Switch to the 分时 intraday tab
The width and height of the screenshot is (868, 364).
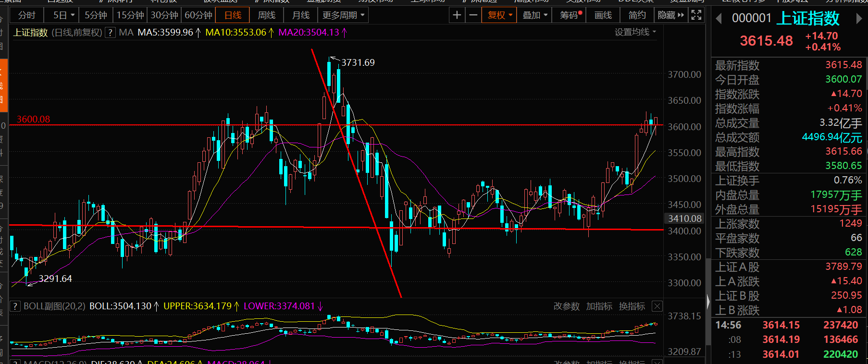(26, 15)
